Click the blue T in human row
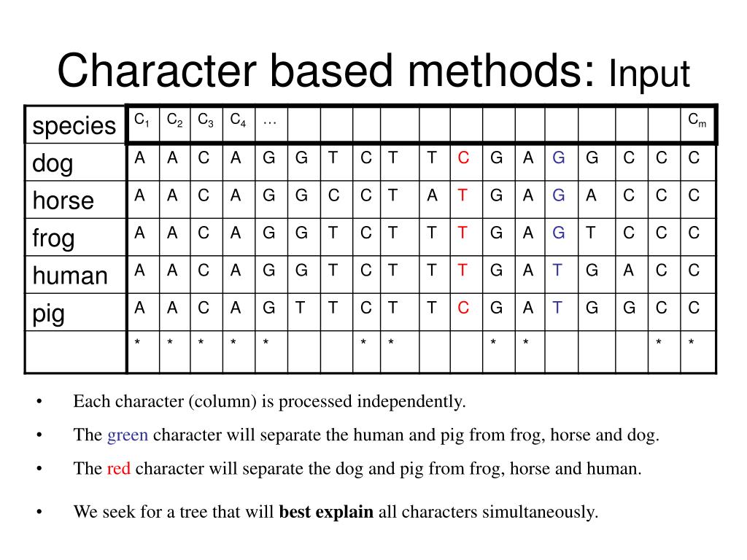 (557, 271)
